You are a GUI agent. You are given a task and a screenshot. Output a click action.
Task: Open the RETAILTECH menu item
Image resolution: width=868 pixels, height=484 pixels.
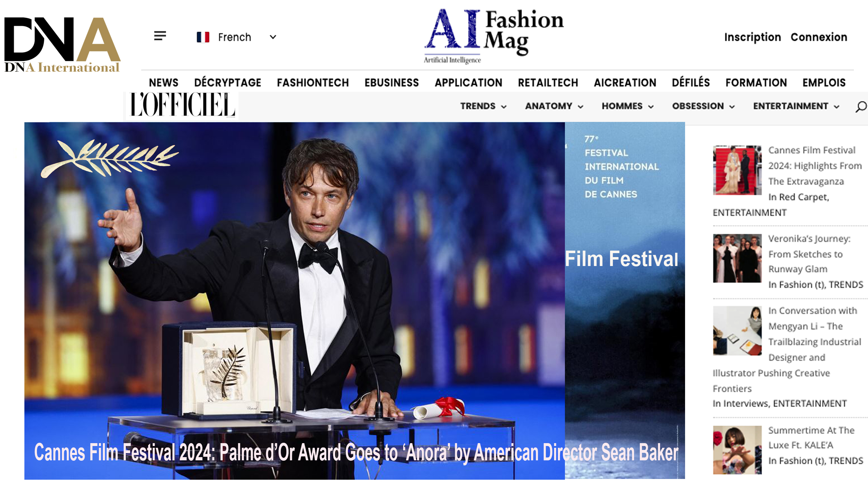click(x=548, y=83)
